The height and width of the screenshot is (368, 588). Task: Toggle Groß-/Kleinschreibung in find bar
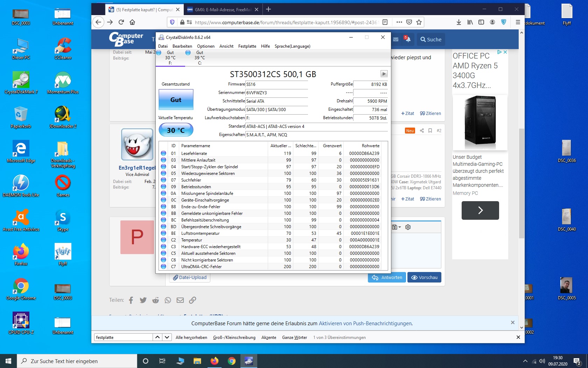(x=234, y=338)
